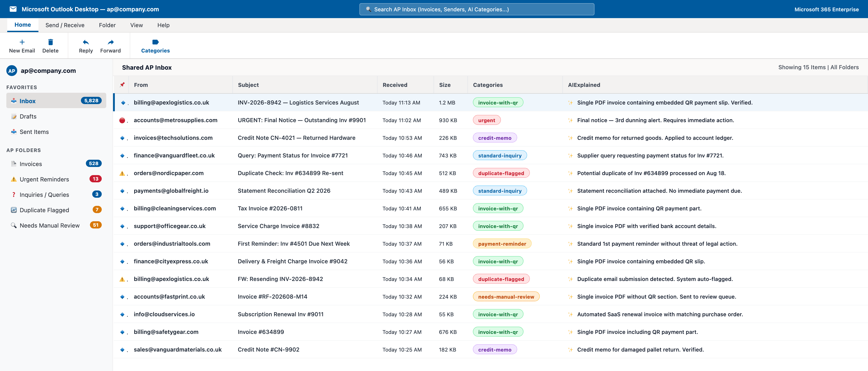The width and height of the screenshot is (868, 371).
Task: Open the Categories tag button
Action: (155, 46)
